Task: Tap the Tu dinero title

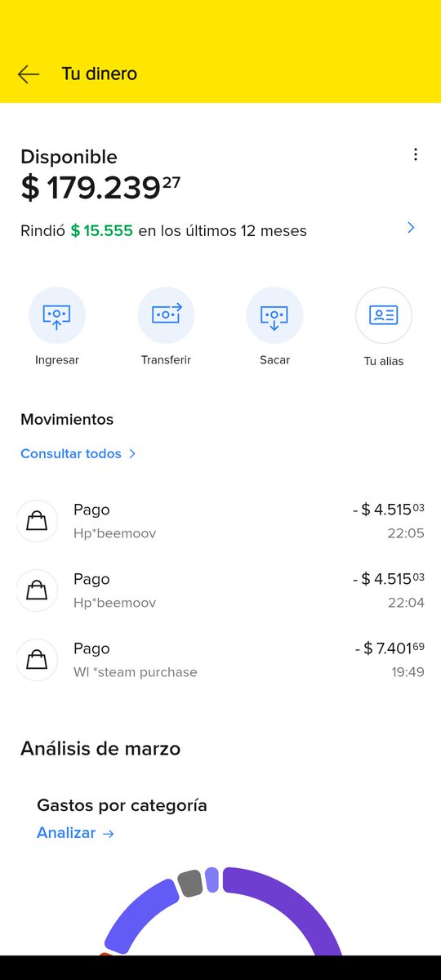Action: click(100, 73)
